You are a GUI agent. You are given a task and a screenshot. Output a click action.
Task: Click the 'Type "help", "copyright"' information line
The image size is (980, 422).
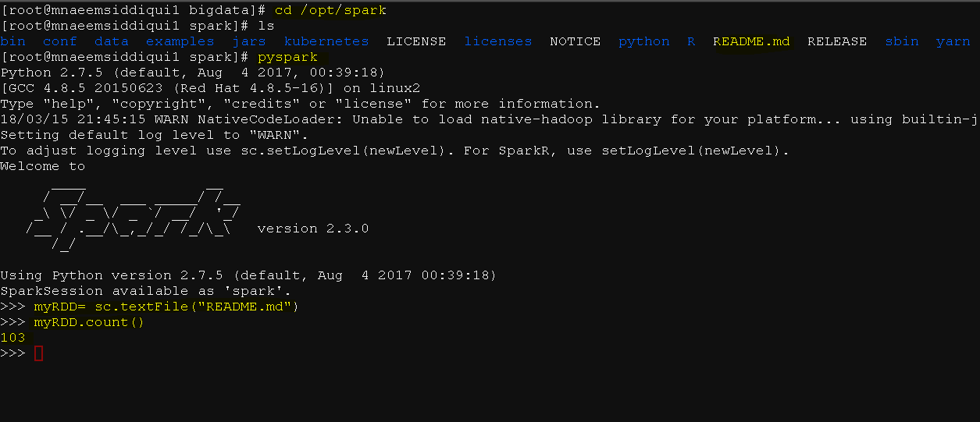[x=301, y=104]
